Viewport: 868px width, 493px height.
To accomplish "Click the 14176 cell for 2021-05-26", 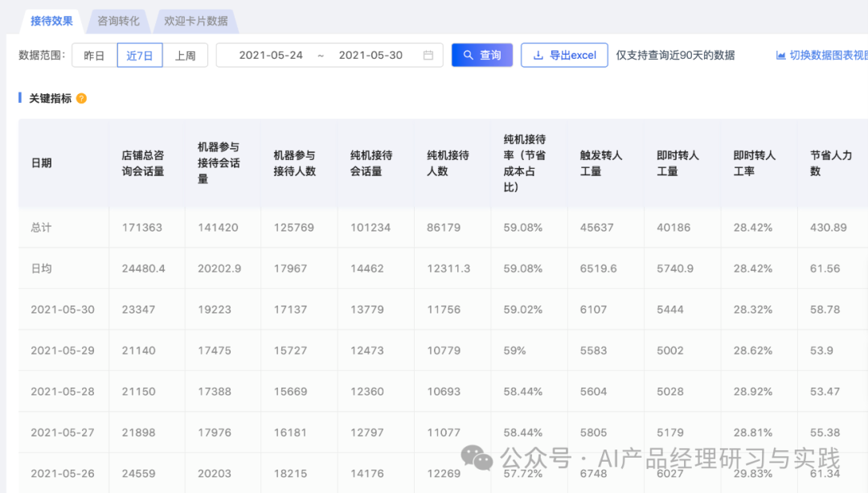I will (x=367, y=474).
